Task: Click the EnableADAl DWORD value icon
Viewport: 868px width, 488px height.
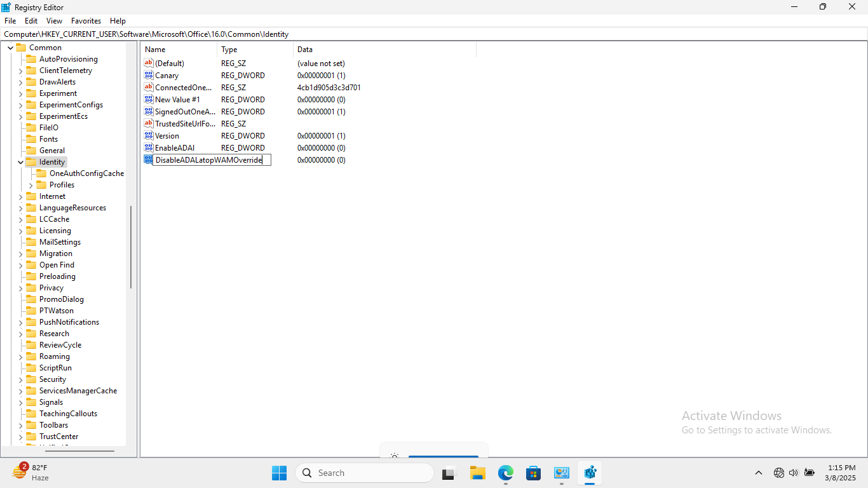Action: click(x=149, y=147)
